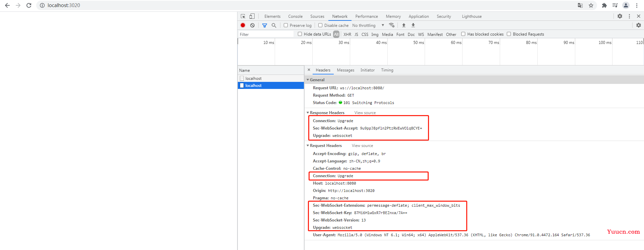This screenshot has width=644, height=250.
Task: Close the DevTools panel
Action: click(639, 16)
